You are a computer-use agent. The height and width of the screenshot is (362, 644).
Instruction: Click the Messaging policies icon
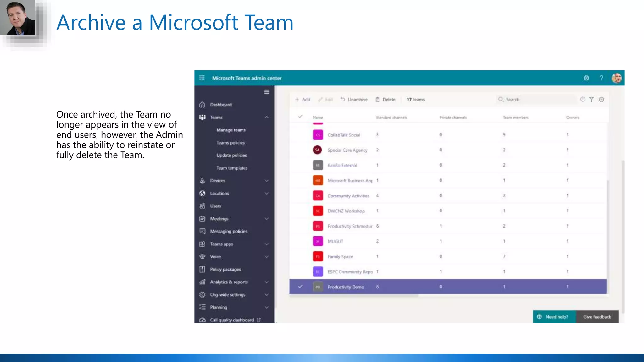(x=202, y=231)
